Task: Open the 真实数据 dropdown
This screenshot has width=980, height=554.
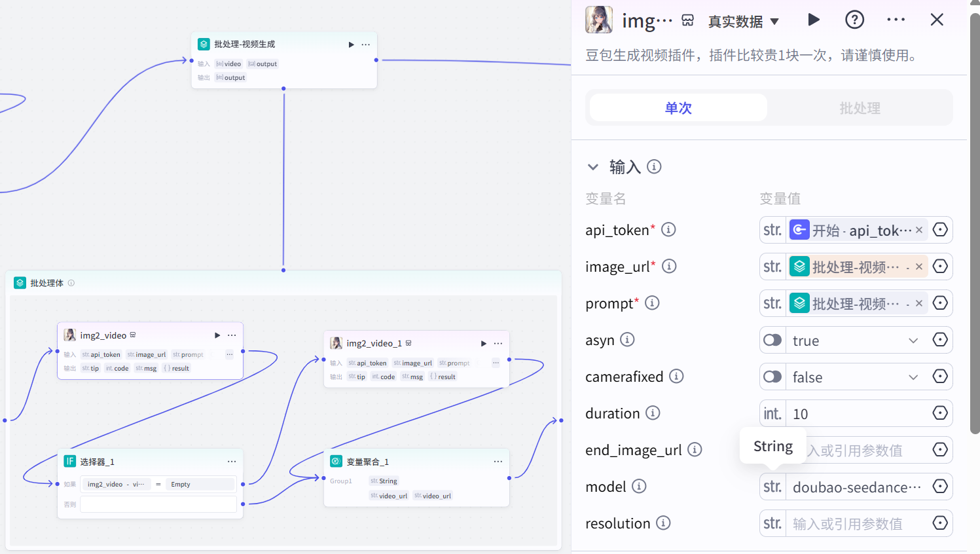Action: coord(744,20)
